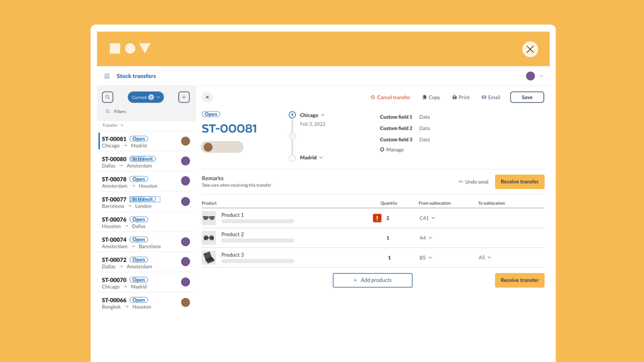Click the red warning icon on Product 1

point(377,218)
